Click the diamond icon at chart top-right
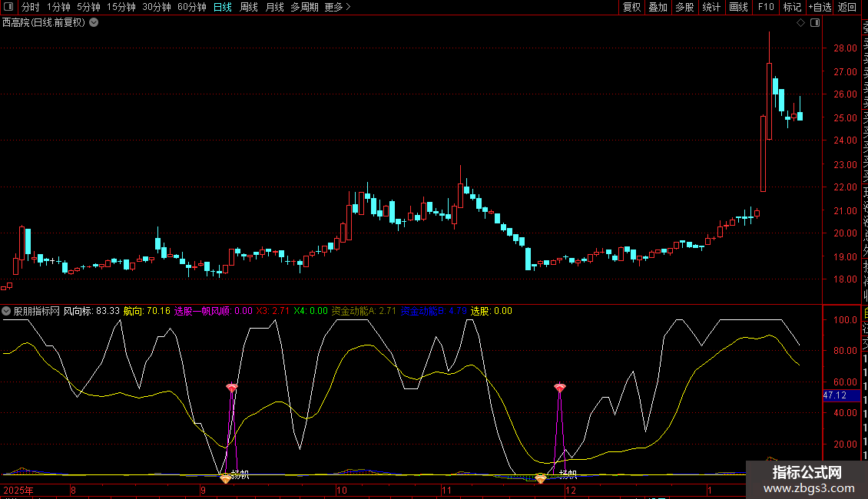This screenshot has height=499, width=868. click(x=800, y=23)
